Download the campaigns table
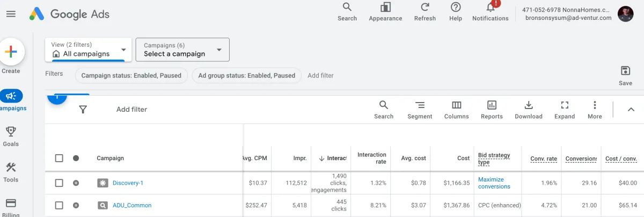This screenshot has height=217, width=644. tap(529, 110)
